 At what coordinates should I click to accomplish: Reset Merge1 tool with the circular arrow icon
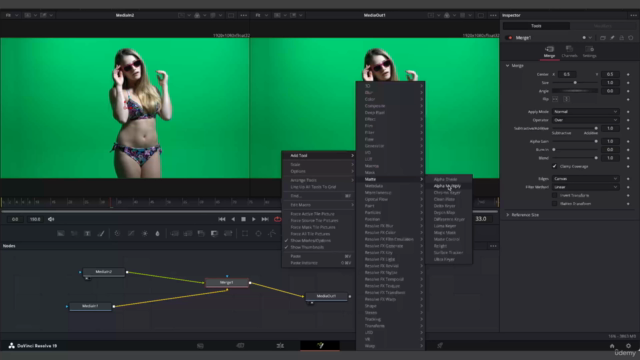pyautogui.click(x=631, y=38)
